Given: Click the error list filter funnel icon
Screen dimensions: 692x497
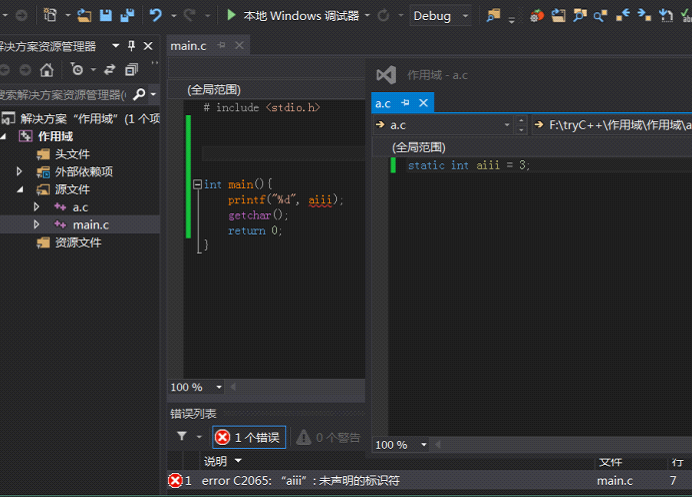Looking at the screenshot, I should 182,437.
